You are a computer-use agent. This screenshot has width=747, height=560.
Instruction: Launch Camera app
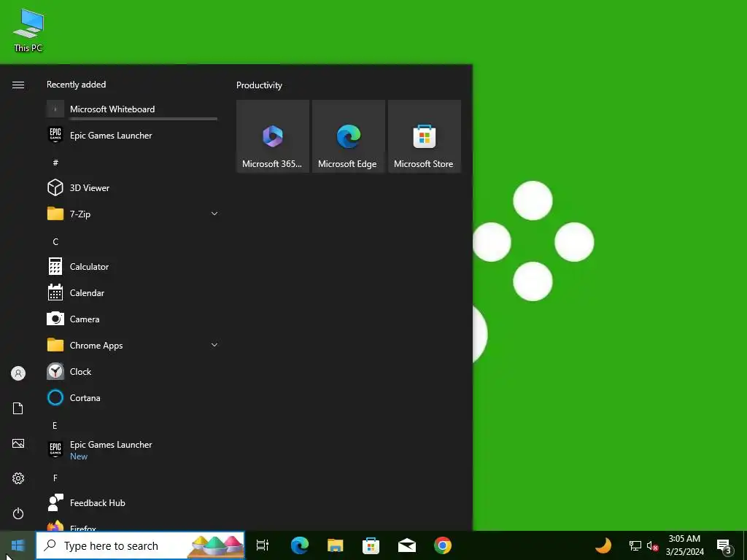(131, 319)
